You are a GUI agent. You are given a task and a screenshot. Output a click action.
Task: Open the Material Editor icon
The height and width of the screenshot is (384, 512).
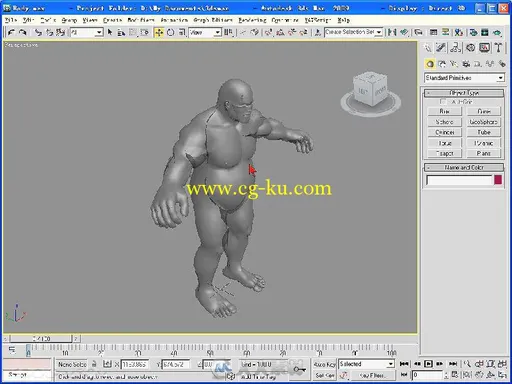[459, 32]
